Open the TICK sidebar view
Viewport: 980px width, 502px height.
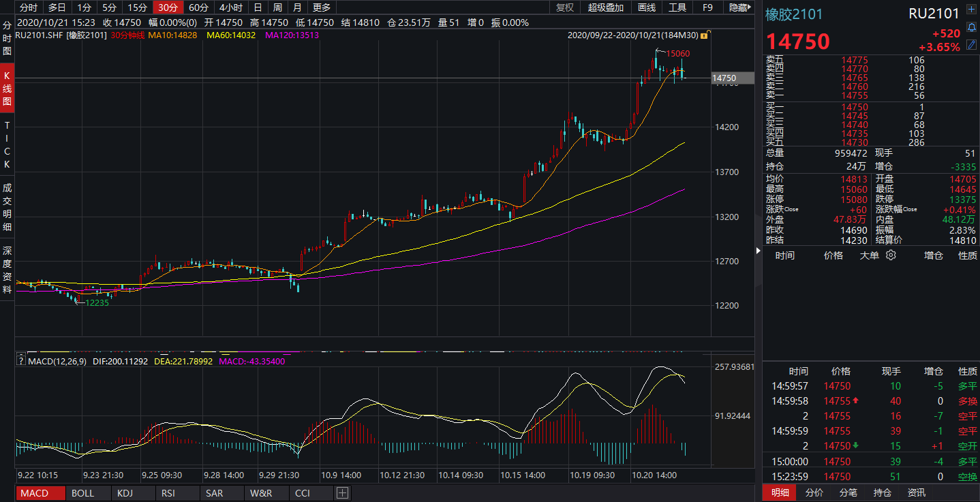point(7,145)
